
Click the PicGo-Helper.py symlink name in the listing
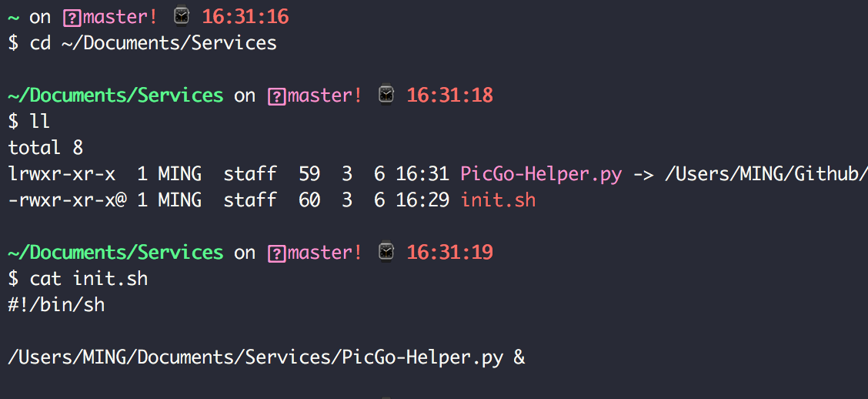point(541,174)
